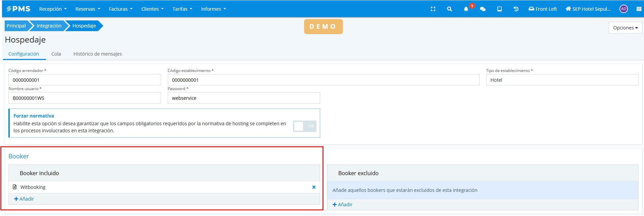The height and width of the screenshot is (216, 644).
Task: Open the notifications bell icon
Action: coord(466,9)
